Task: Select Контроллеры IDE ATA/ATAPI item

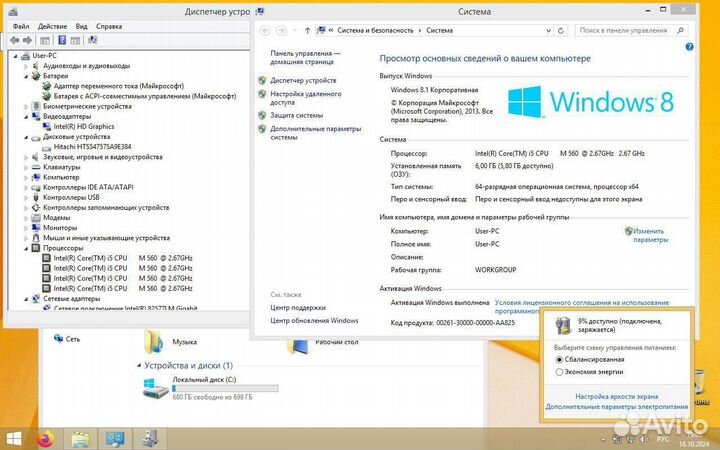Action: coord(88,187)
